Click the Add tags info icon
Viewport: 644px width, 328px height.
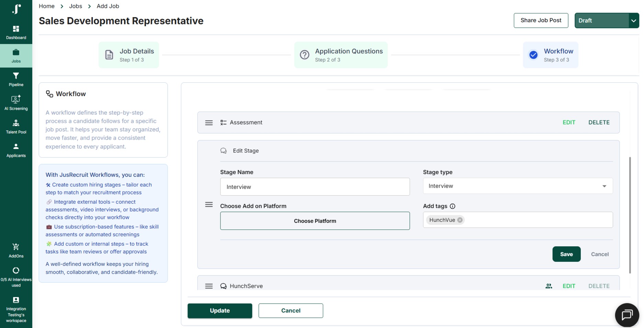coord(452,206)
